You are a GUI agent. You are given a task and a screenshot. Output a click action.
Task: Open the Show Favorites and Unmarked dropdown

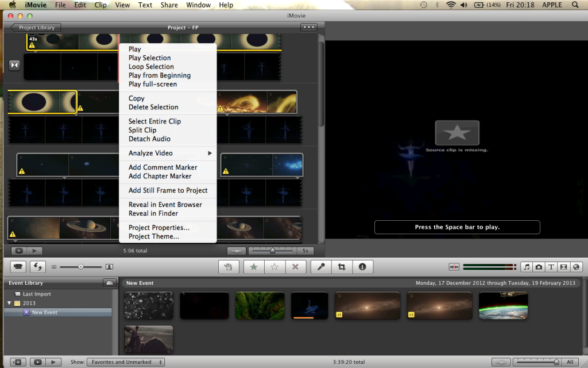(x=126, y=362)
